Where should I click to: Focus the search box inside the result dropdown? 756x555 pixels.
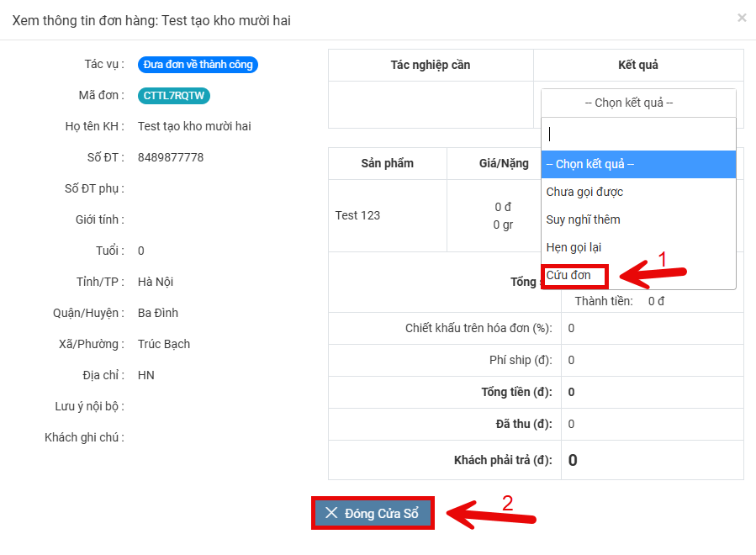637,134
